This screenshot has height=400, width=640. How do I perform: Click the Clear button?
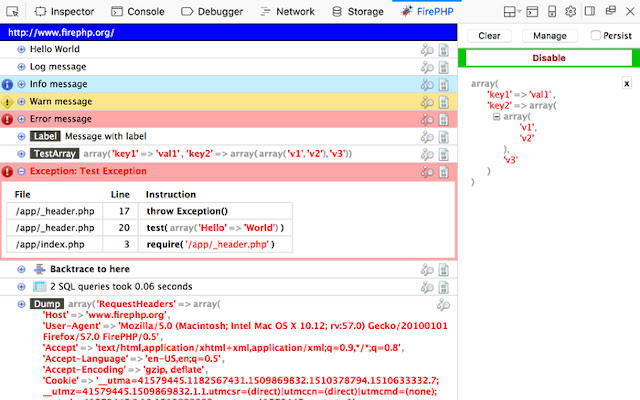click(x=489, y=35)
